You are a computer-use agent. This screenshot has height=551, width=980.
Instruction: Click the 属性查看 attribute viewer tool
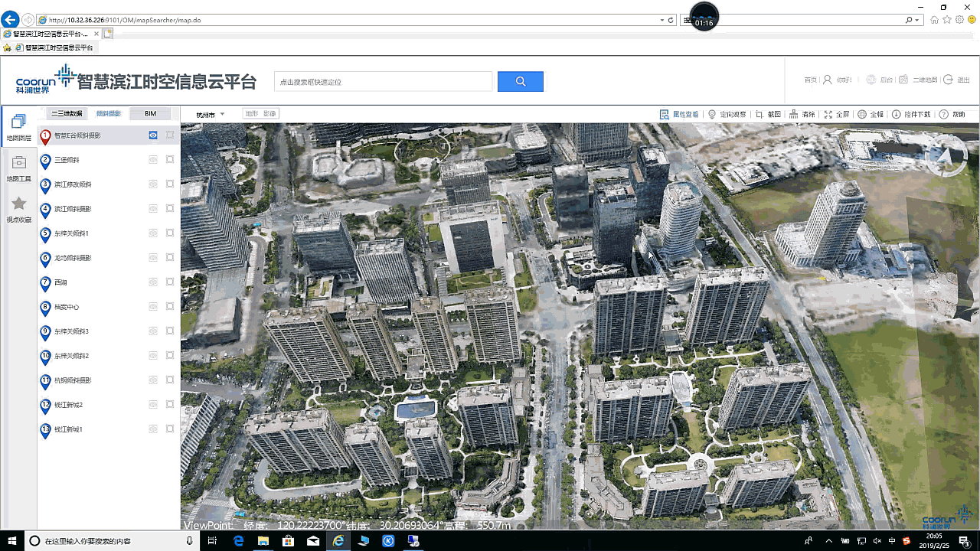(x=679, y=114)
